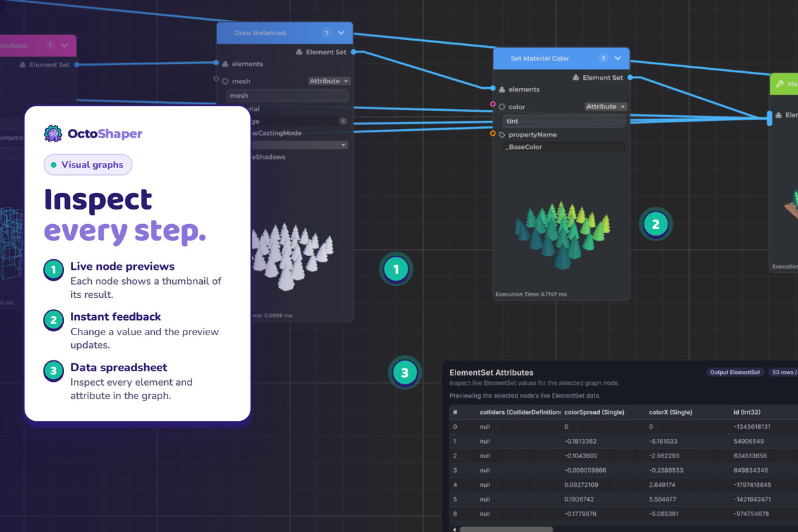Click the colorSpread (Single) column header

595,412
